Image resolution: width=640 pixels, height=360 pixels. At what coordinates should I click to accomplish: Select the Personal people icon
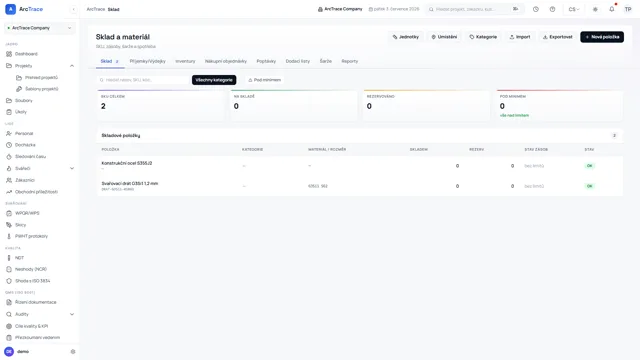tap(9, 133)
